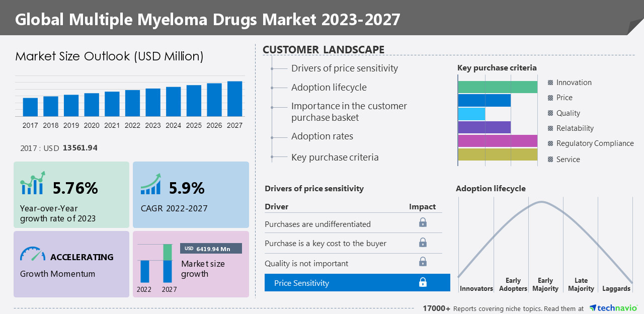Toggle the Service legend checkbox

[549, 159]
